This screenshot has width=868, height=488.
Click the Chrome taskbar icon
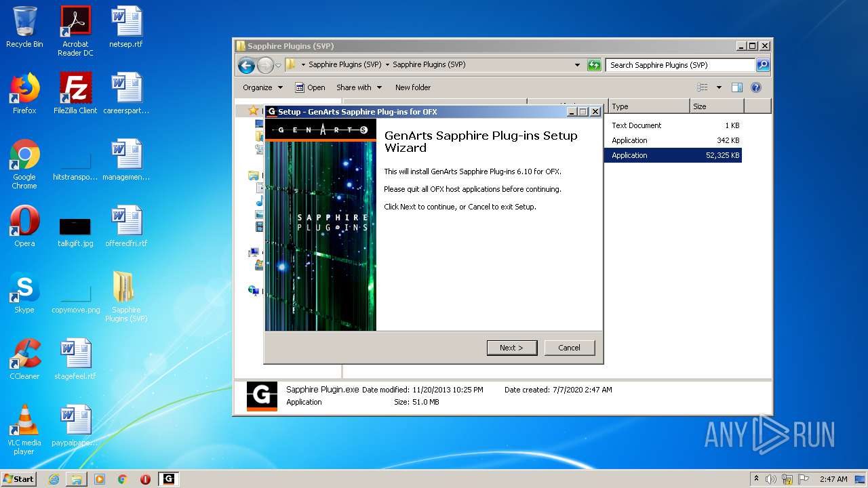pos(123,479)
